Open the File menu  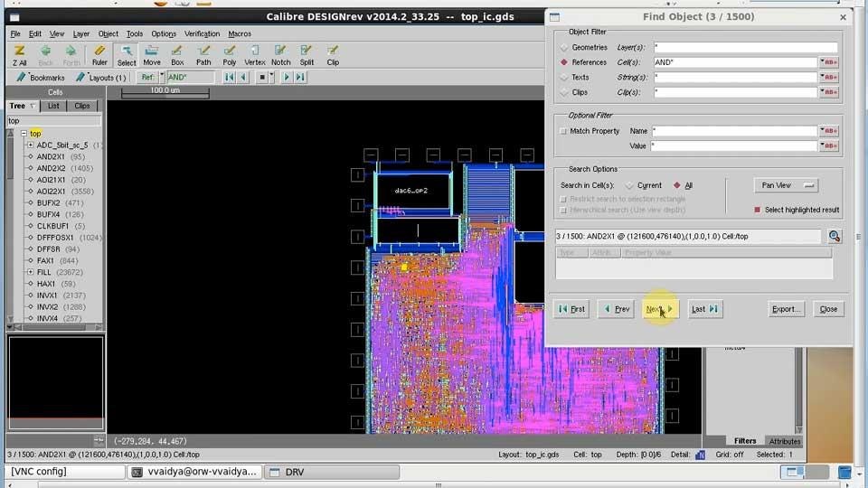click(15, 33)
